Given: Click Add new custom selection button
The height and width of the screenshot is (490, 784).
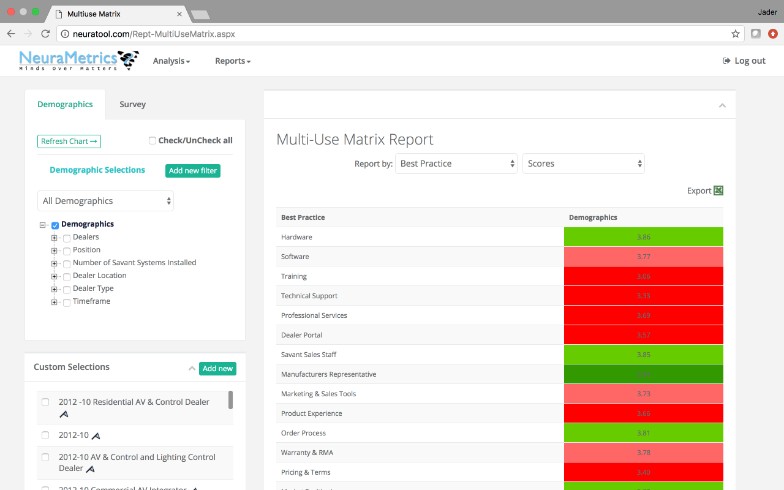Looking at the screenshot, I should pos(218,368).
